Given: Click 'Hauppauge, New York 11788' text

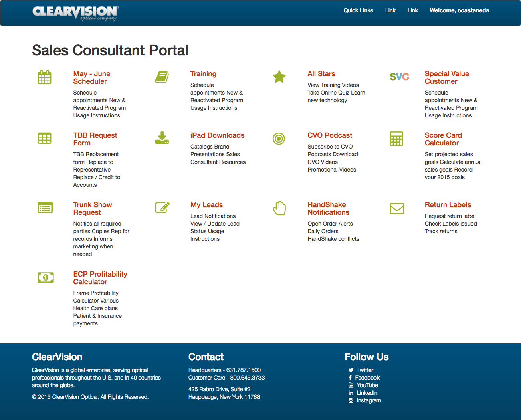Looking at the screenshot, I should coord(224,397).
